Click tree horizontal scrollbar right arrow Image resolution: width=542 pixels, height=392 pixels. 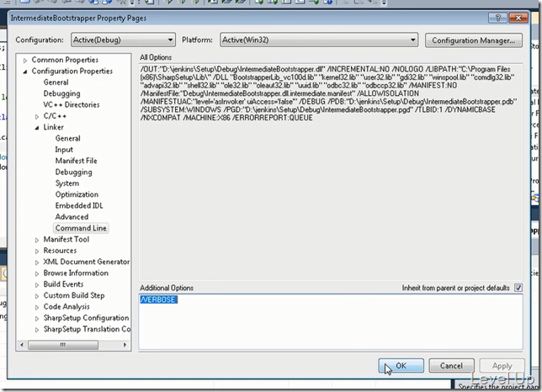(x=125, y=345)
